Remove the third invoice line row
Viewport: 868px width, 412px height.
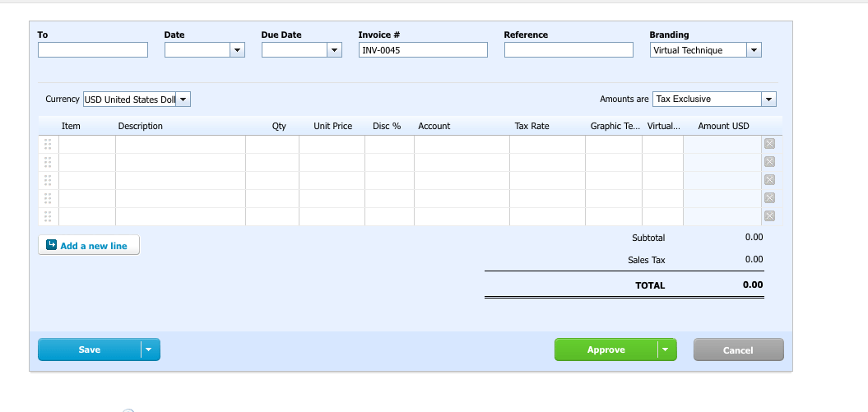coord(769,180)
